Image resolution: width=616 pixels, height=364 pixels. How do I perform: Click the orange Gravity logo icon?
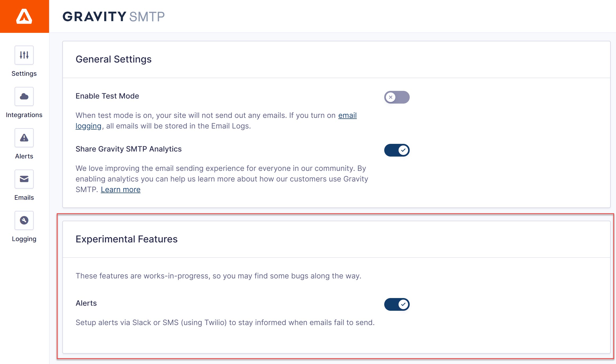[24, 16]
